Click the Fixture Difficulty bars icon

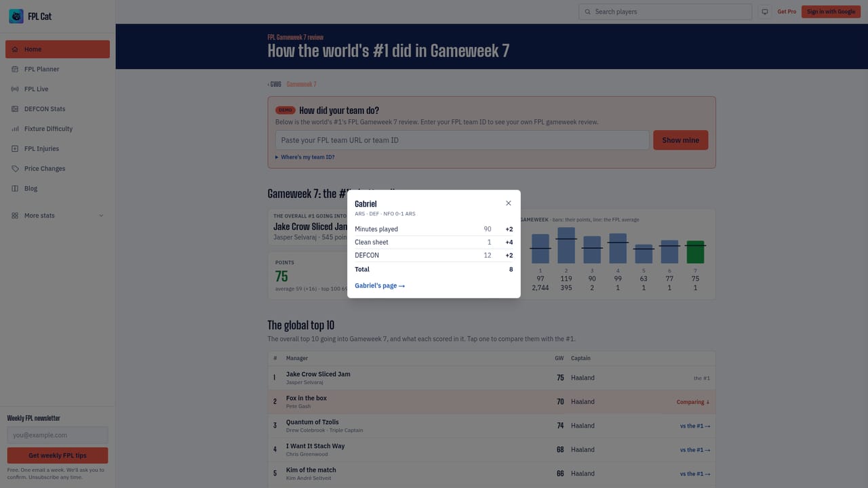tap(15, 129)
